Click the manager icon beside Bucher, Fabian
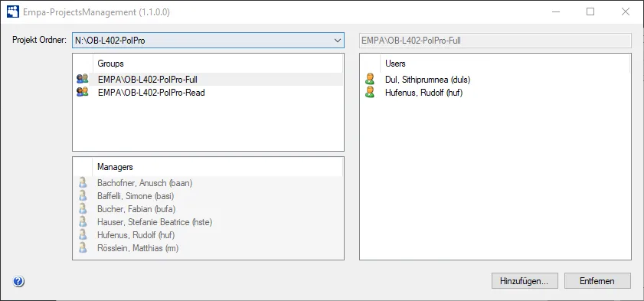644x301 pixels. coord(83,209)
